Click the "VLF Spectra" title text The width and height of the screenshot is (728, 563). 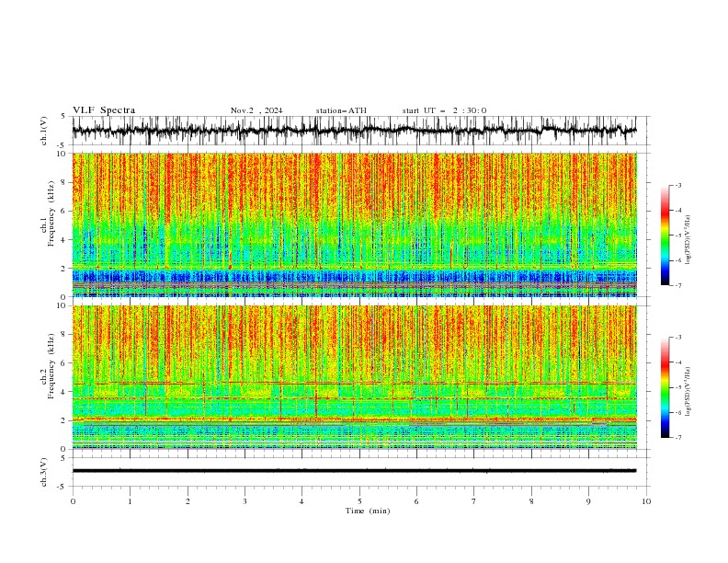(104, 110)
